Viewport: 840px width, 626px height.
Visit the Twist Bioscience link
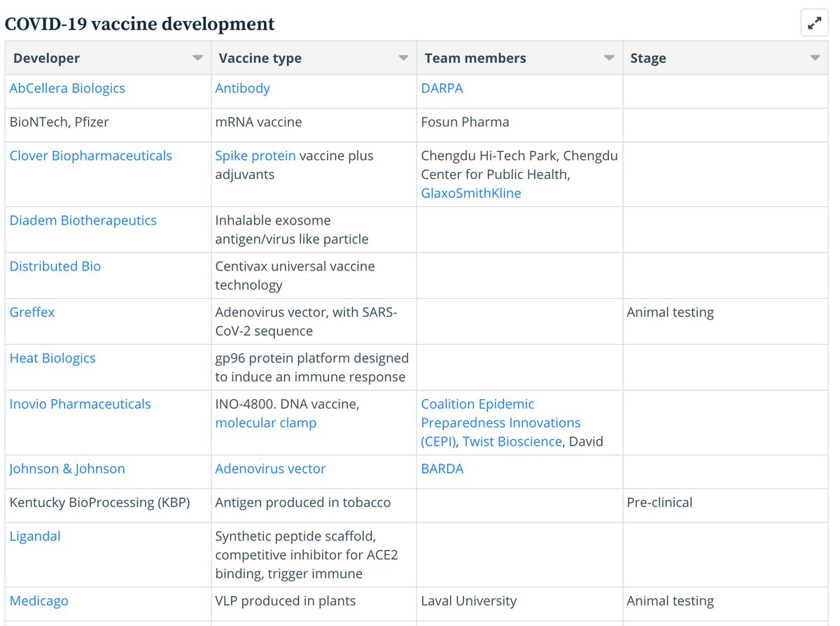[512, 441]
